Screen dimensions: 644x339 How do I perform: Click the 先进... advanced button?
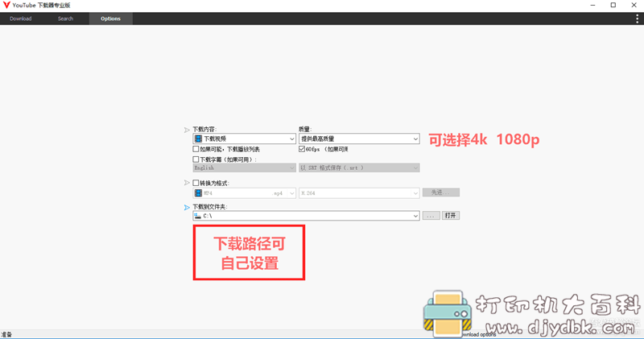tap(441, 192)
